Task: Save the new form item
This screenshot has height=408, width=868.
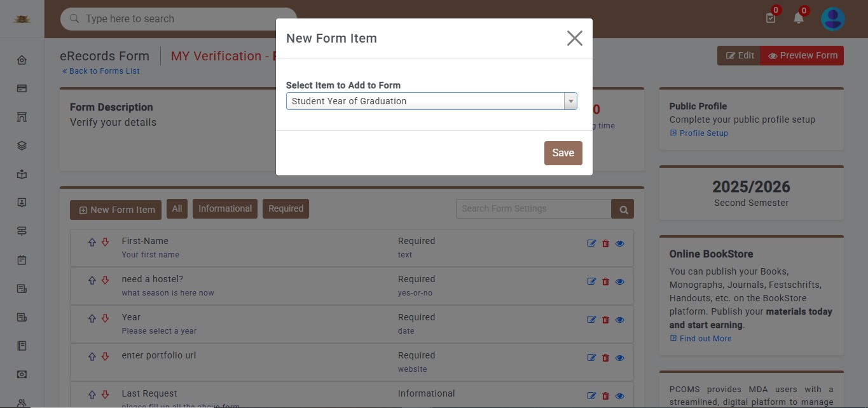Action: click(563, 153)
